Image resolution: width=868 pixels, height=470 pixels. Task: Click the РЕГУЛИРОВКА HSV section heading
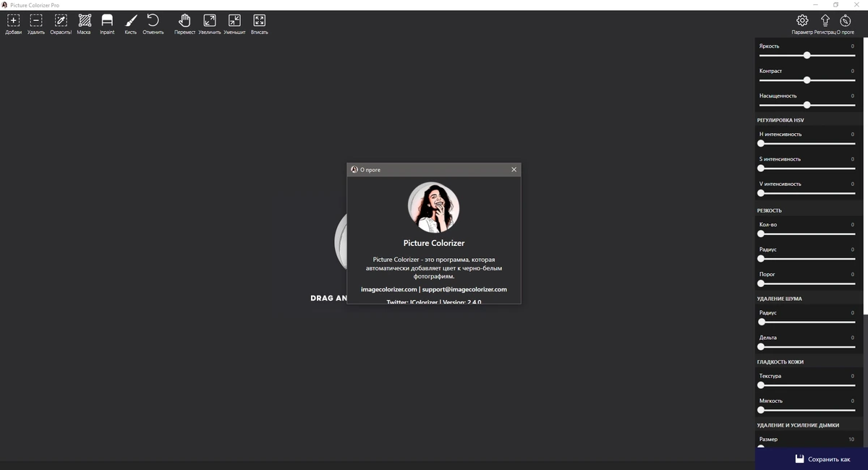[780, 120]
